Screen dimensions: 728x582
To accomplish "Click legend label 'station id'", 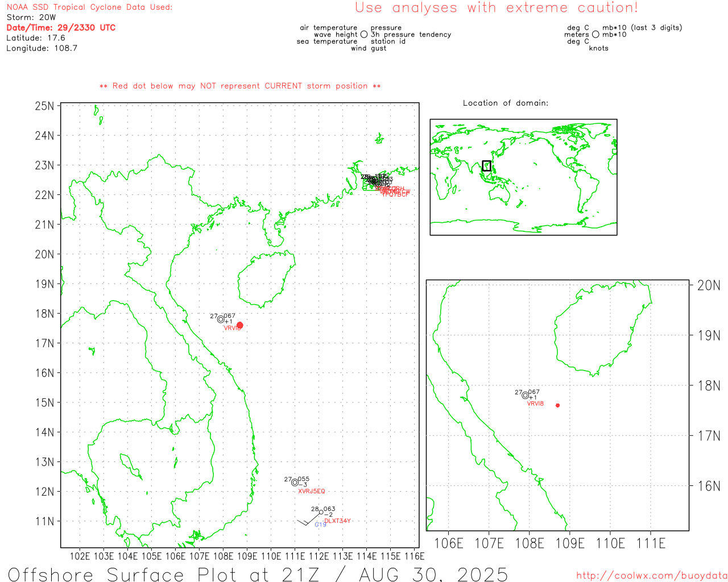I will pos(388,41).
